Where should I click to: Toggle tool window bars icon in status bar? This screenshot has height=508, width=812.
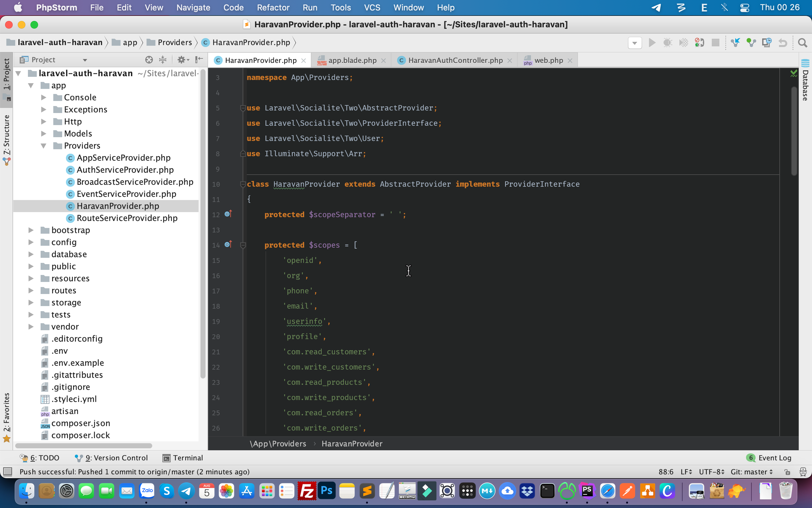pyautogui.click(x=7, y=472)
